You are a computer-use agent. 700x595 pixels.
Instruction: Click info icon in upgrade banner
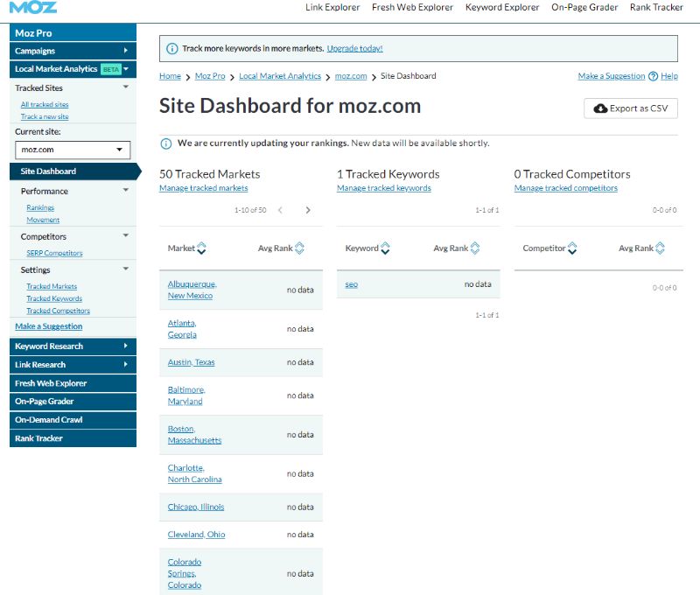point(171,49)
